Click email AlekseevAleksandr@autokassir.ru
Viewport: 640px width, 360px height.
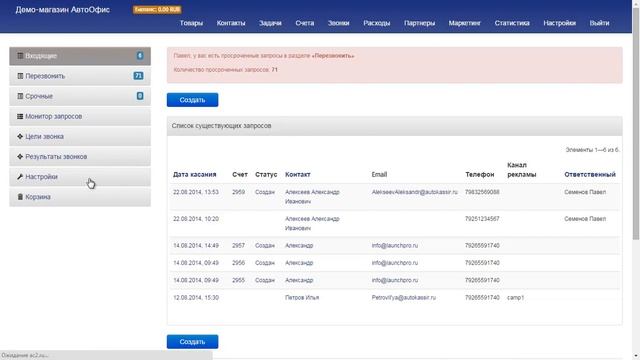414,192
